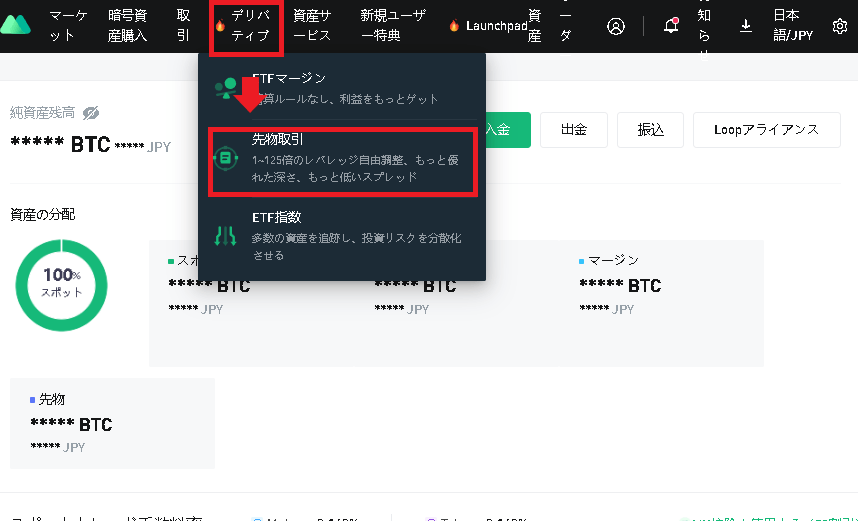Screen dimensions: 858x521
Task: Click the Loopアライアンス button
Action: (767, 130)
